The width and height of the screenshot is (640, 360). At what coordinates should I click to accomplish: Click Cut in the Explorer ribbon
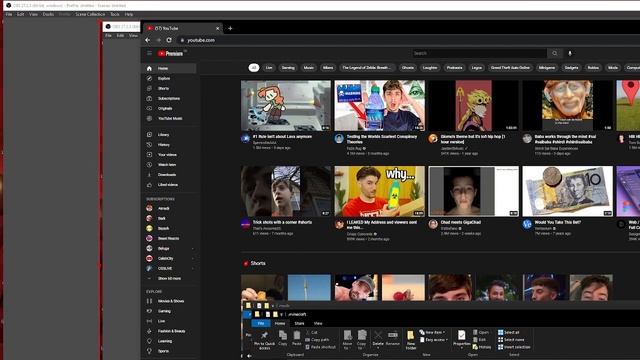pyautogui.click(x=312, y=332)
